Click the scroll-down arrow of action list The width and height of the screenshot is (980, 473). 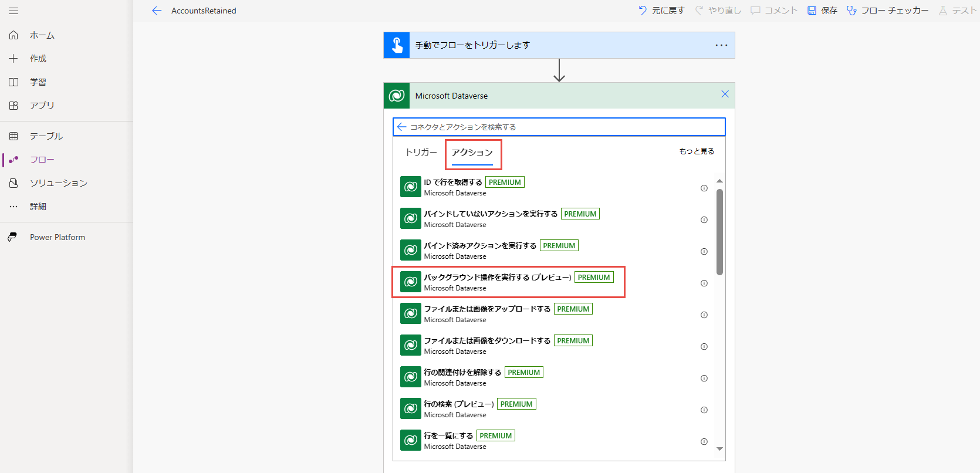[719, 449]
